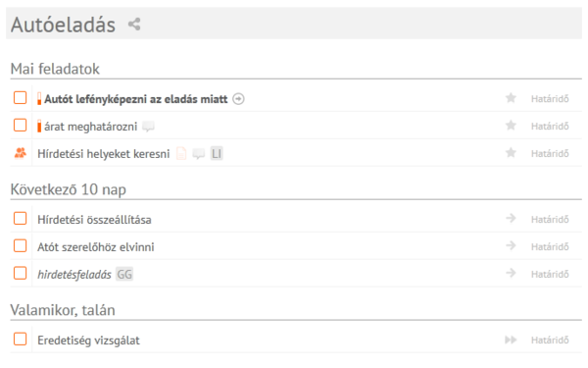
Task: Open circled arrow icon beside Autót lefényképezni
Action: point(238,99)
